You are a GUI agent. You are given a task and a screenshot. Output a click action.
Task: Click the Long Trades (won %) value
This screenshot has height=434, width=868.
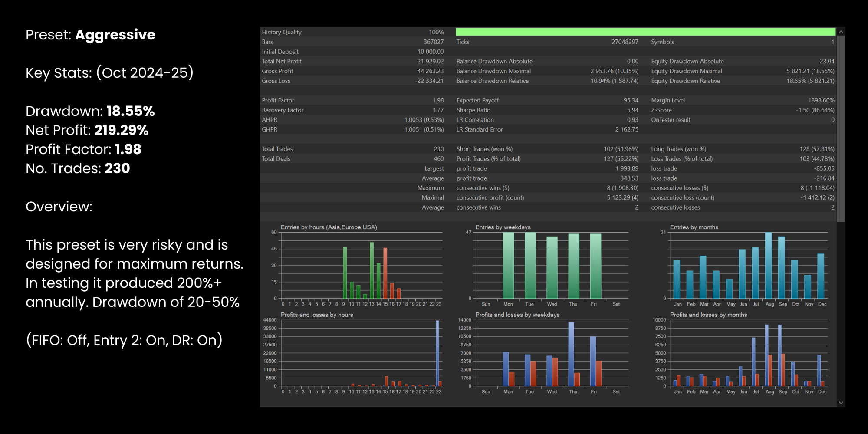click(x=816, y=149)
